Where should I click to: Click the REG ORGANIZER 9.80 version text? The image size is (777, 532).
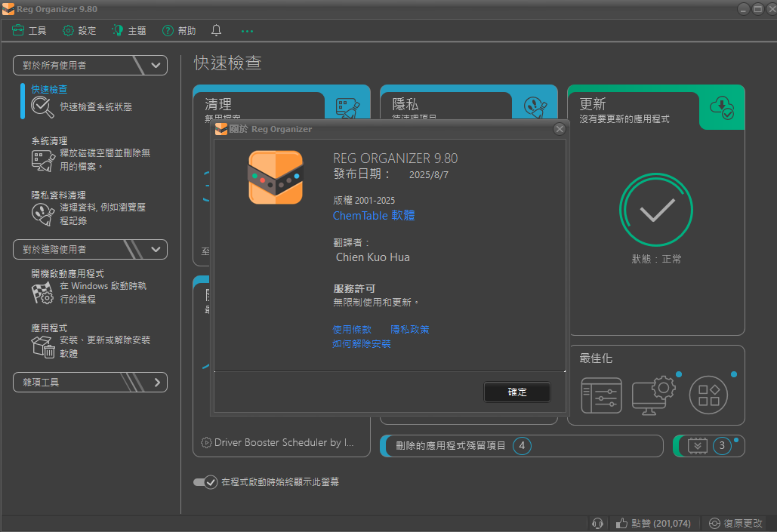[396, 158]
